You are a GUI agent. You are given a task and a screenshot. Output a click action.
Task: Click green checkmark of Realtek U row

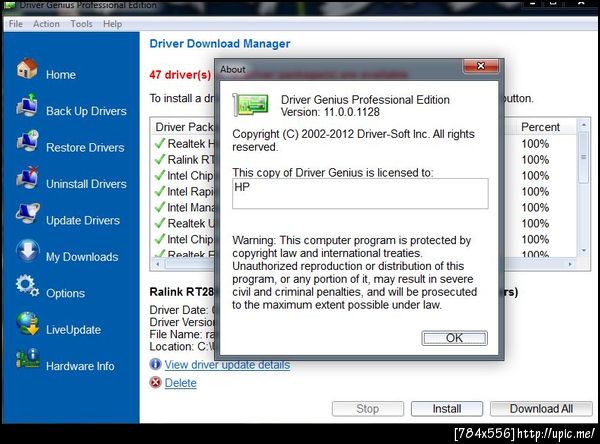click(x=160, y=223)
